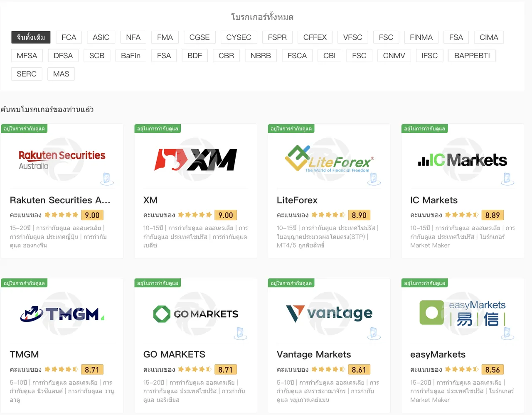
Task: Filter brokers by FCA regulator
Action: coord(69,37)
